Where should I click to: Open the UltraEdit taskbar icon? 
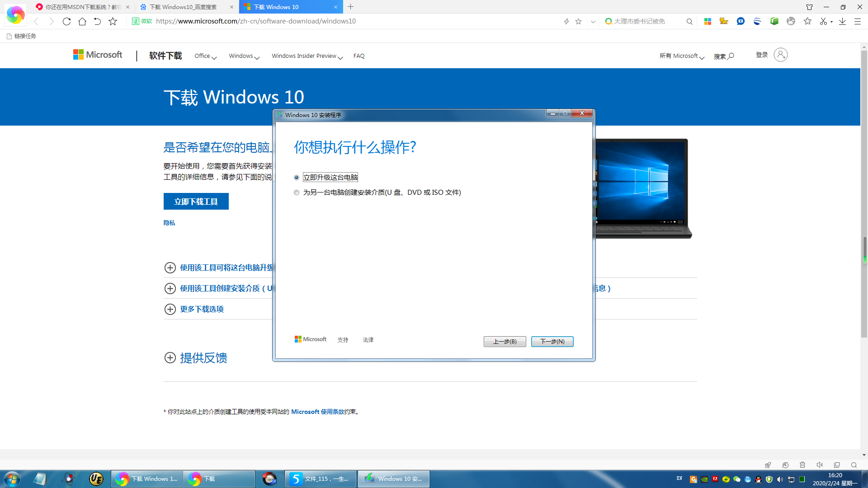point(96,479)
